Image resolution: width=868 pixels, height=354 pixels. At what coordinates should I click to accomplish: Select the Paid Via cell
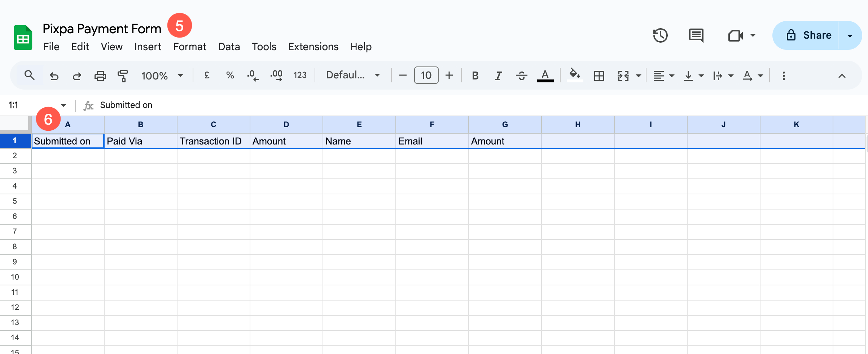pos(140,141)
